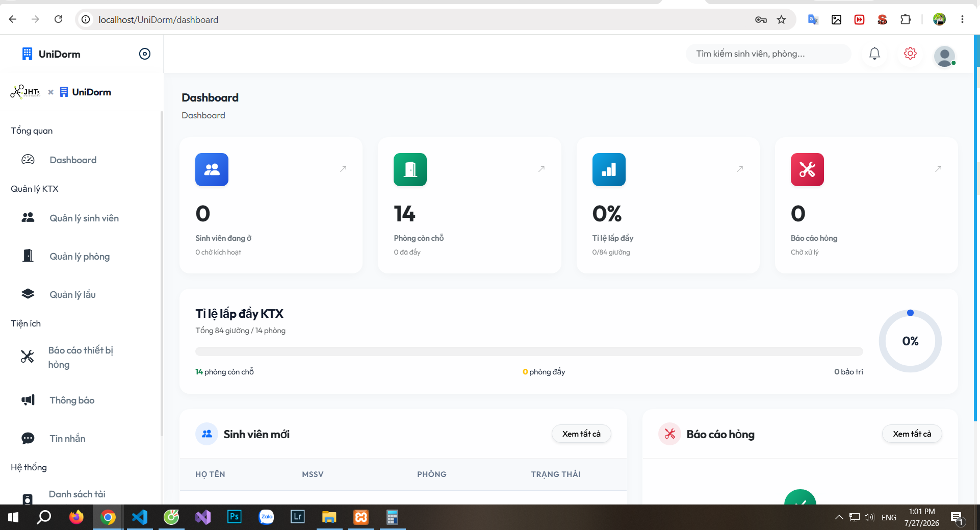This screenshot has height=530, width=980.
Task: Click the Báo cáo hỏng section icon
Action: tap(669, 434)
